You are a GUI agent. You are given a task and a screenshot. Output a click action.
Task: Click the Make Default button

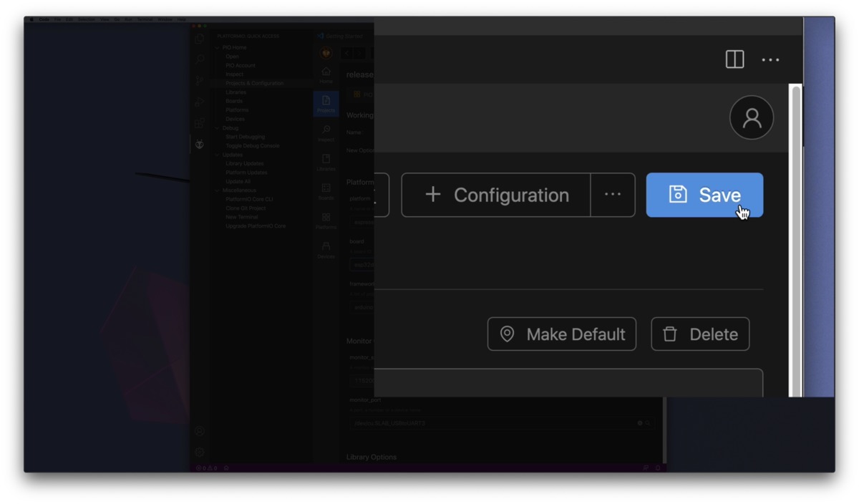click(562, 334)
